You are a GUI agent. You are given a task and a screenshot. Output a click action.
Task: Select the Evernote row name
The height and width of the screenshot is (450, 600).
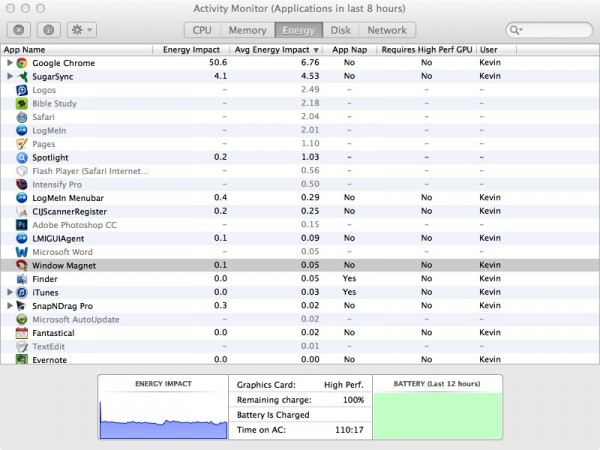pos(49,360)
